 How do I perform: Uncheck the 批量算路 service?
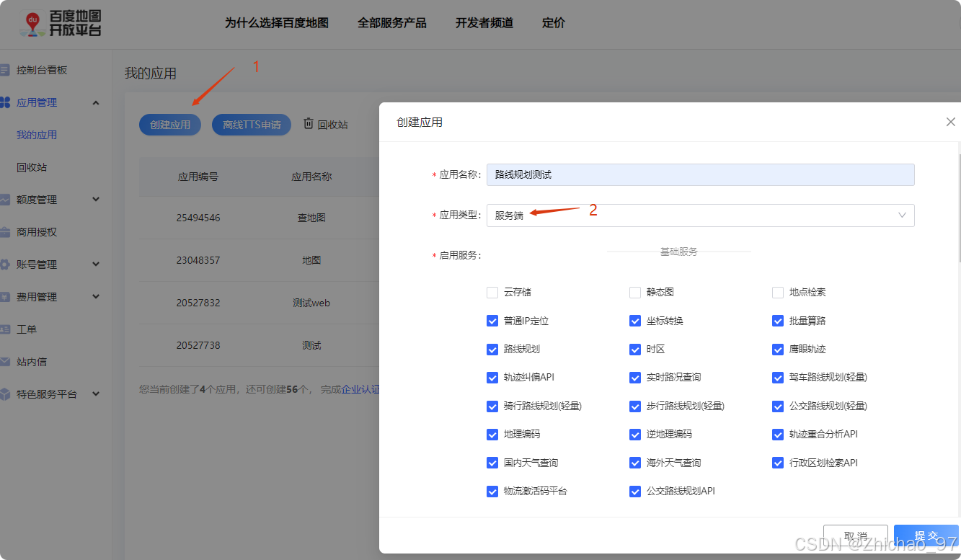778,321
